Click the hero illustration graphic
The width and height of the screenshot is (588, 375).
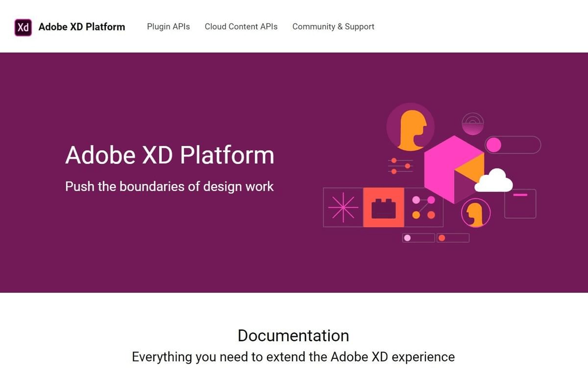click(432, 172)
